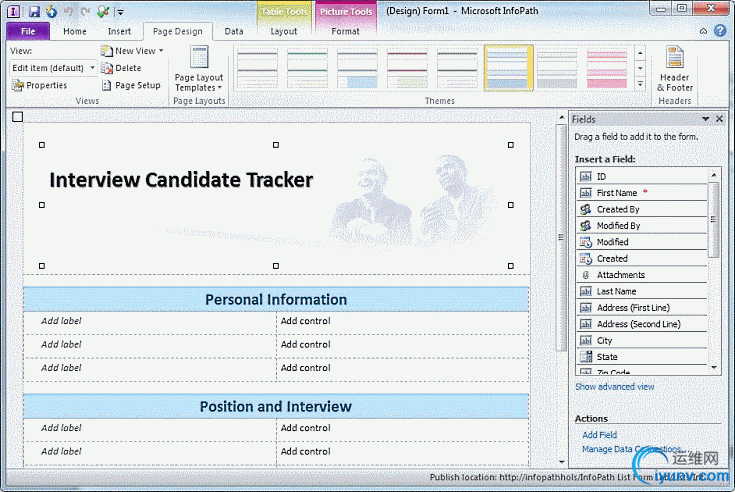
Task: Apply the first theme thumbnail in Themes gallery
Action: coord(257,68)
